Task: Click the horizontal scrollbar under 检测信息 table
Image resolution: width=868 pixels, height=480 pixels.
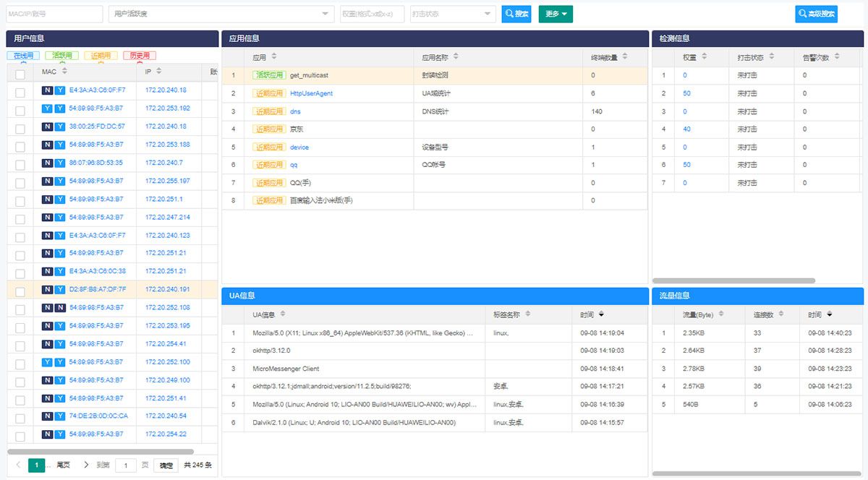Action: point(733,280)
